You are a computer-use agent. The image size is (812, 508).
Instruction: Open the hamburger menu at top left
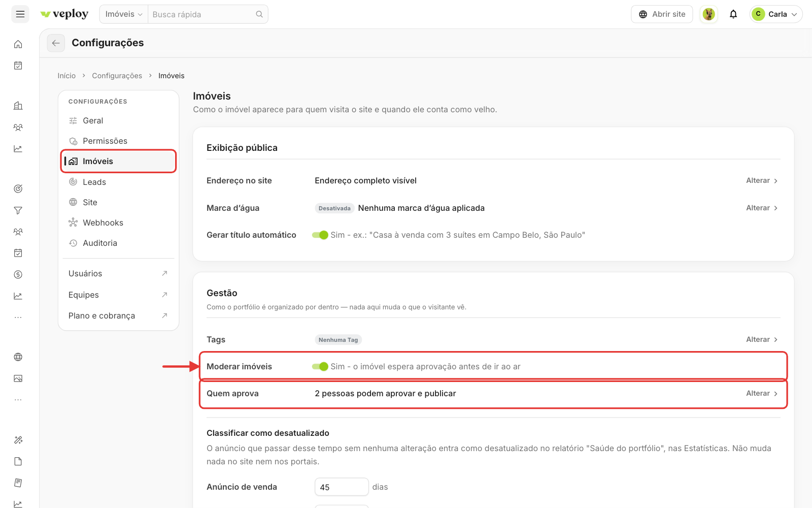pos(20,14)
